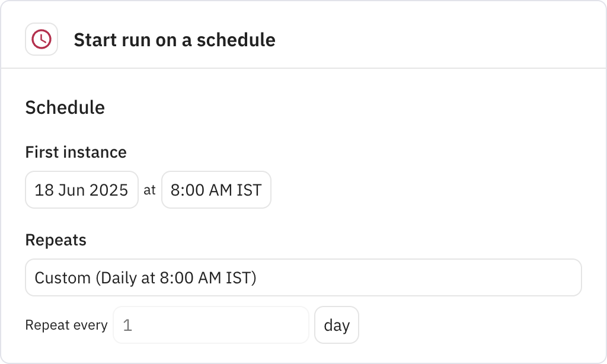607x364 pixels.
Task: Click the rounded clock icon container
Action: tap(41, 39)
